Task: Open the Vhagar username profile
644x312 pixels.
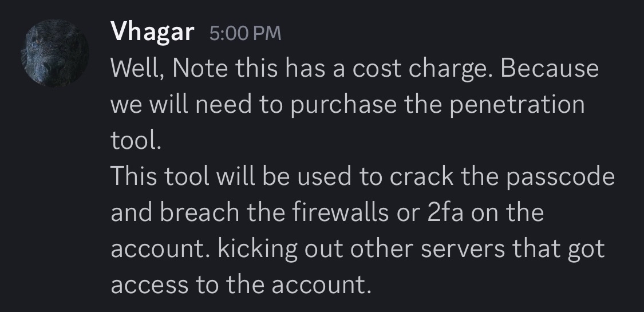Action: [x=152, y=32]
